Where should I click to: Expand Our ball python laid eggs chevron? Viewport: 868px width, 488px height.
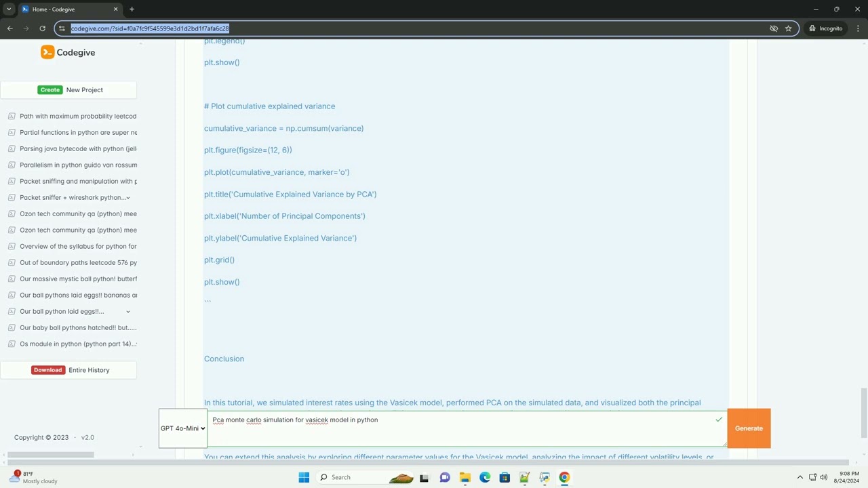pos(128,312)
